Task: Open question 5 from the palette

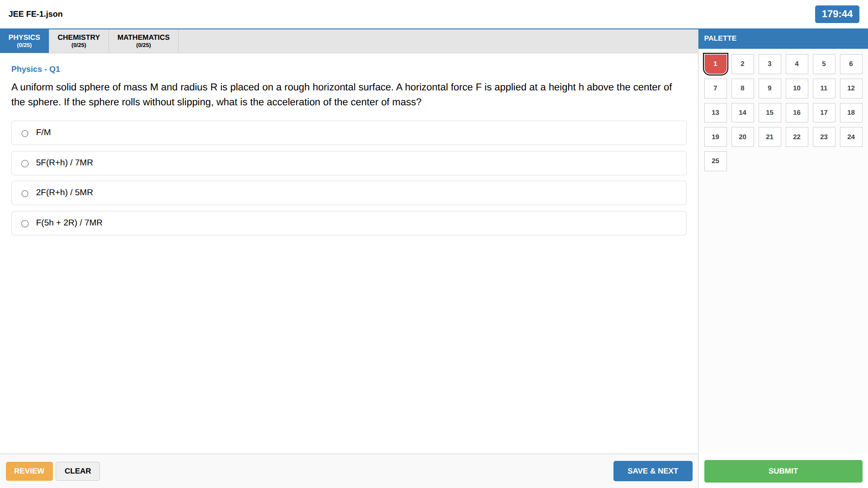Action: 824,64
